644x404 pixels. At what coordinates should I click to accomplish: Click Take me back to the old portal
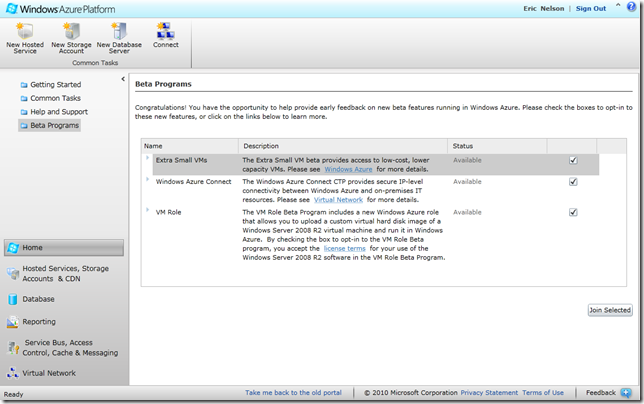pos(293,393)
